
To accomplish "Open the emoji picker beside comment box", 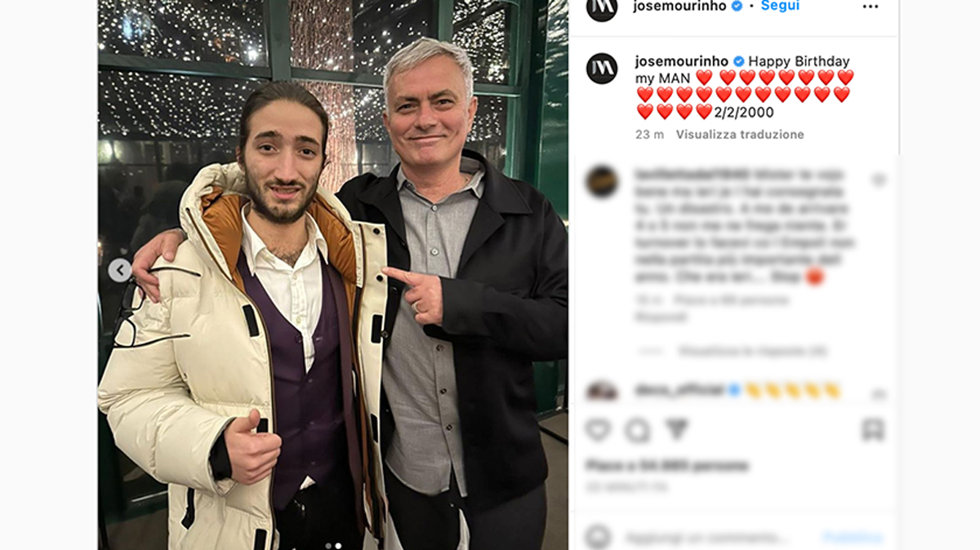I will tap(598, 538).
